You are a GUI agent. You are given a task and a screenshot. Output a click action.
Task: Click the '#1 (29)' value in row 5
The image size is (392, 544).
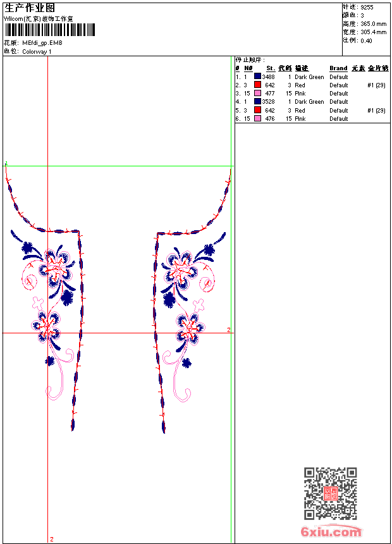(x=376, y=110)
